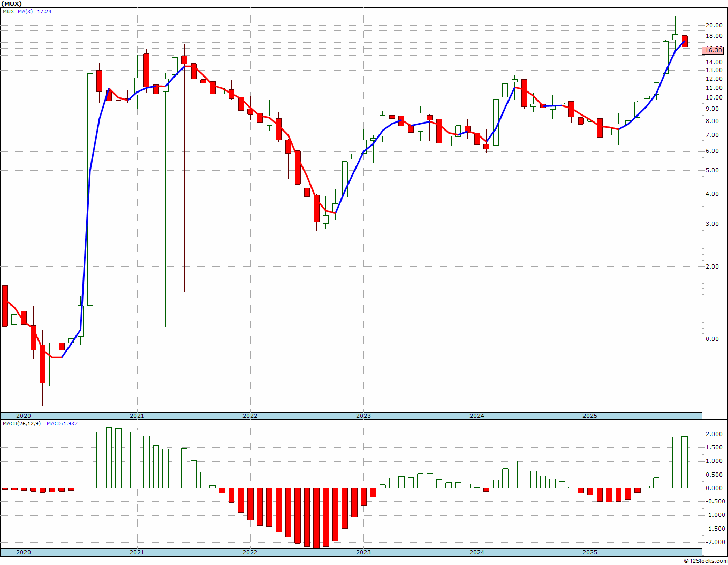Click the MACD(26,12,9) indicator label
The height and width of the screenshot is (565, 728).
click(x=21, y=423)
